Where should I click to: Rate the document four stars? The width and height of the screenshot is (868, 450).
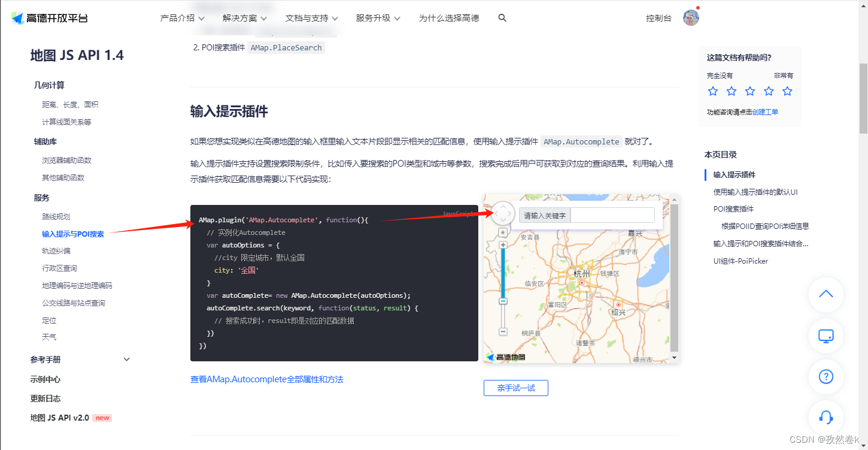pos(769,91)
